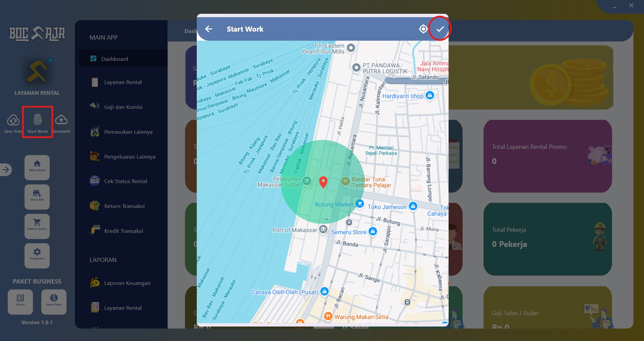Click the Gaji Sales / Bulan card
The height and width of the screenshot is (341, 644).
[548, 307]
